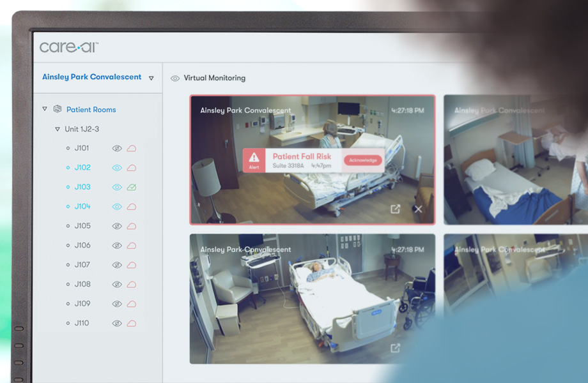
Task: Click the alert bell icon for J102
Action: pos(132,168)
